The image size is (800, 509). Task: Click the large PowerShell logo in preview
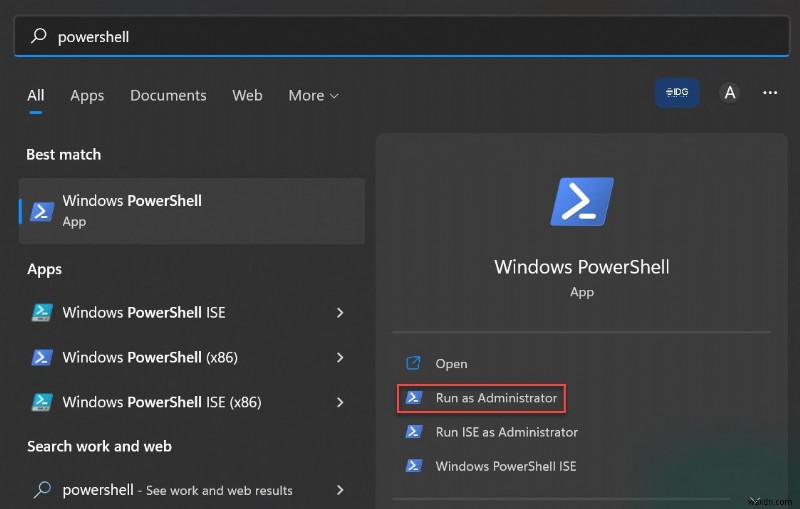(x=582, y=201)
